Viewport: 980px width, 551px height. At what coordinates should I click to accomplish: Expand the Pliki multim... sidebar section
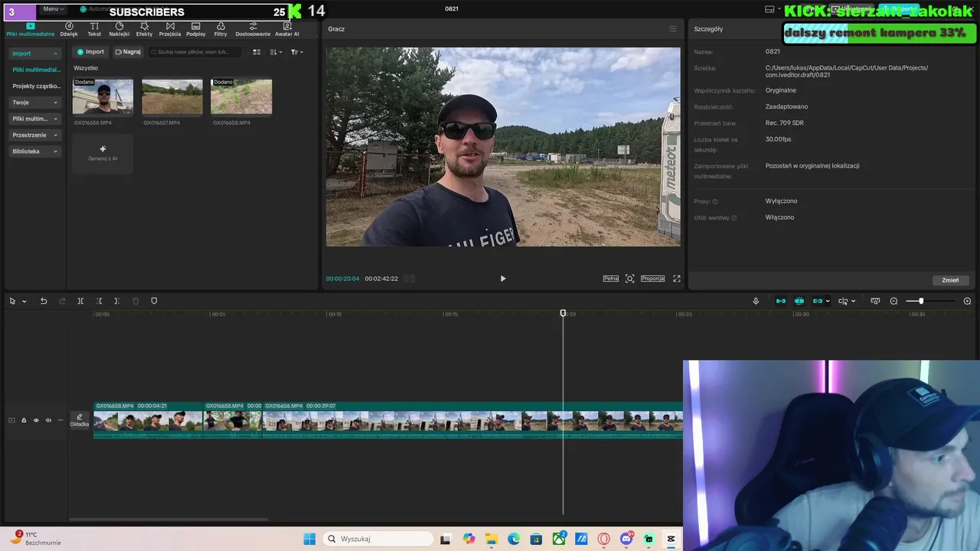tap(34, 119)
